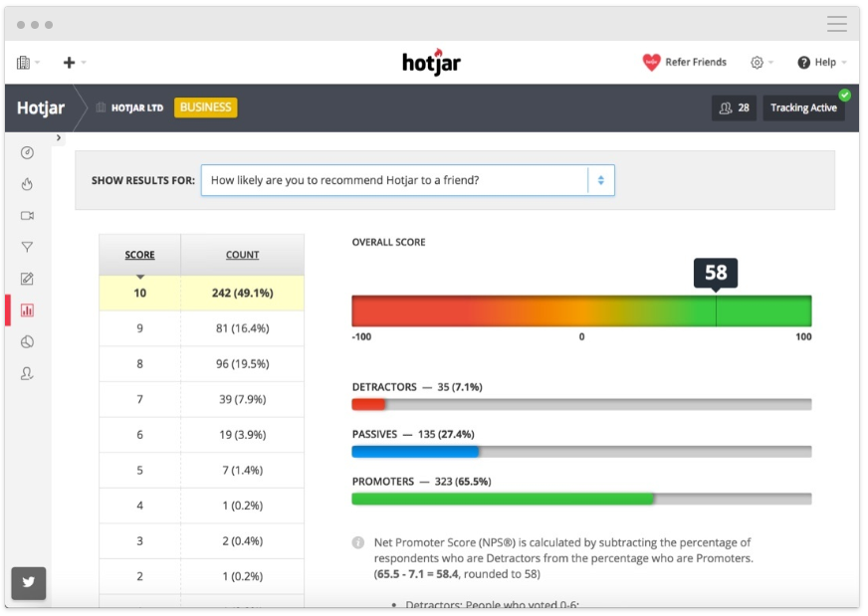
Task: Open the Dashboard gauge icon in sidebar
Action: click(x=27, y=152)
